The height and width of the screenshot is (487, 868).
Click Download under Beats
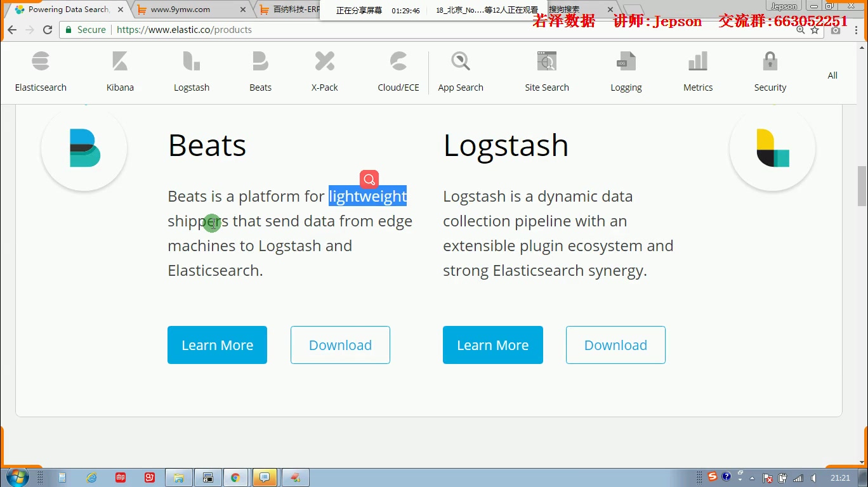point(340,345)
